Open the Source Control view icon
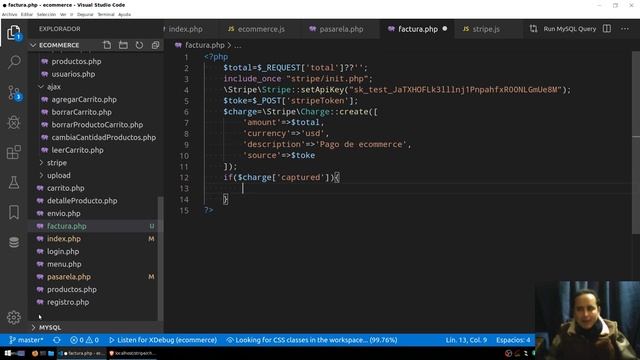The image size is (640, 360). [14, 93]
